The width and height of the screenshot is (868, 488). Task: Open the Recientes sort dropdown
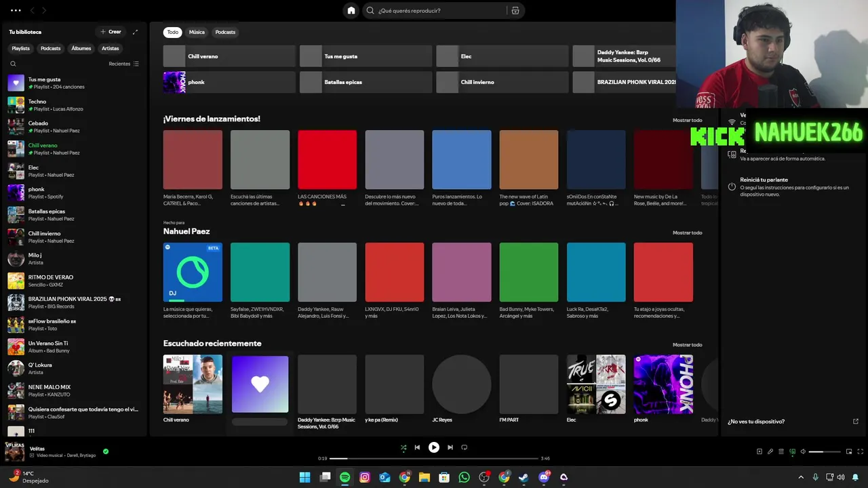123,64
